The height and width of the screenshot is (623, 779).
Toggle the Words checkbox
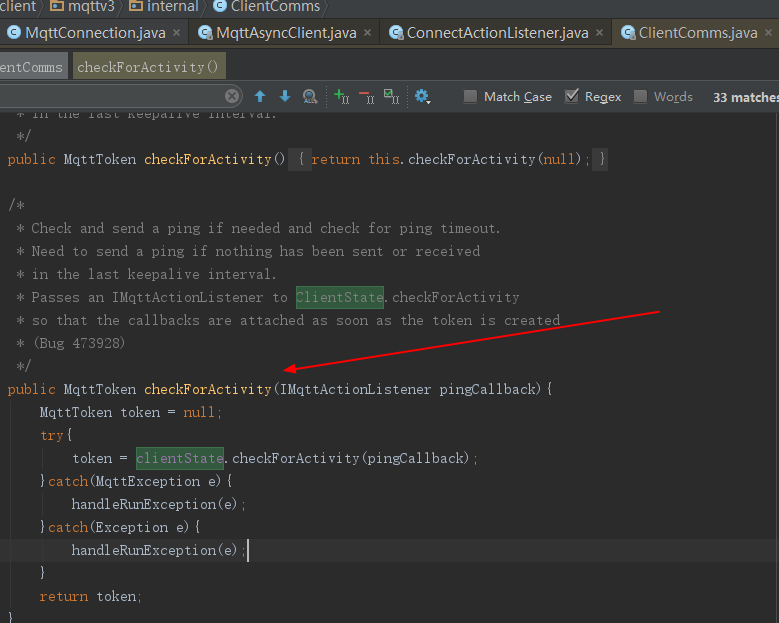pos(640,96)
